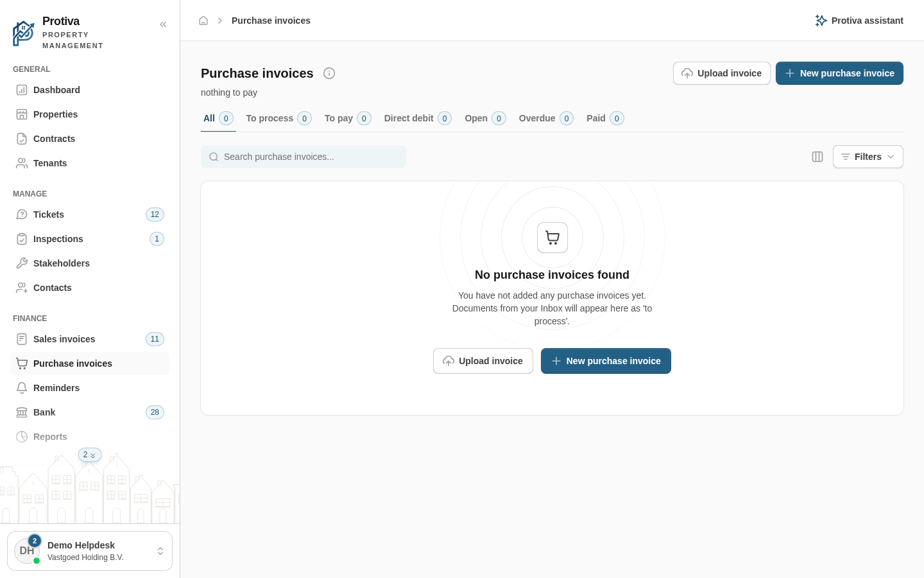Go to Properties in the sidebar

pyautogui.click(x=90, y=114)
